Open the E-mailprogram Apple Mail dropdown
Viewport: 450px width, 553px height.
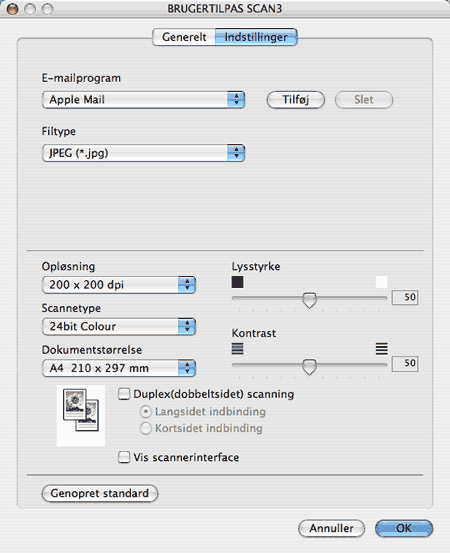[x=143, y=100]
